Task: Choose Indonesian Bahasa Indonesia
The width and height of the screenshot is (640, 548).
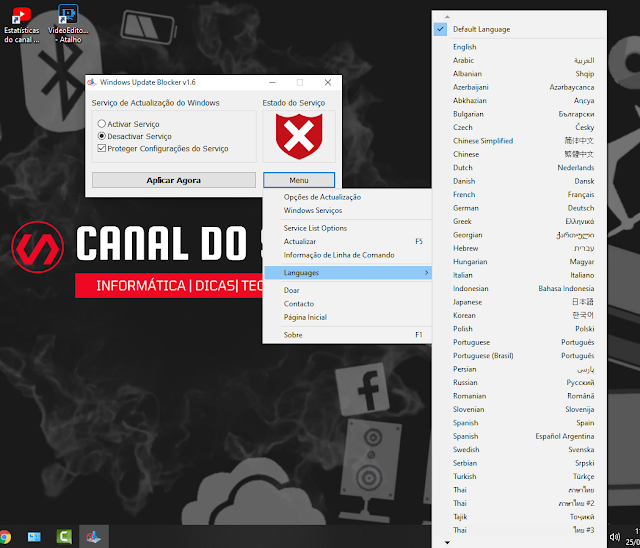Action: 519,288
